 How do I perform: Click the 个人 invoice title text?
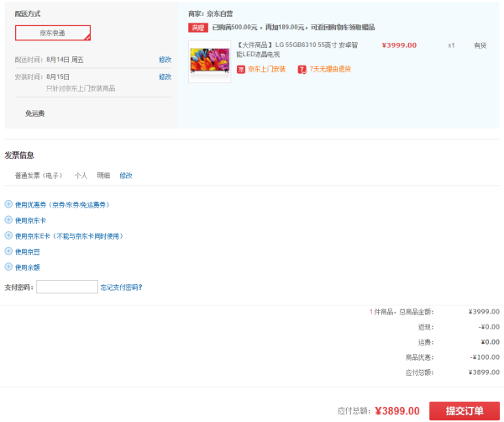pos(81,176)
